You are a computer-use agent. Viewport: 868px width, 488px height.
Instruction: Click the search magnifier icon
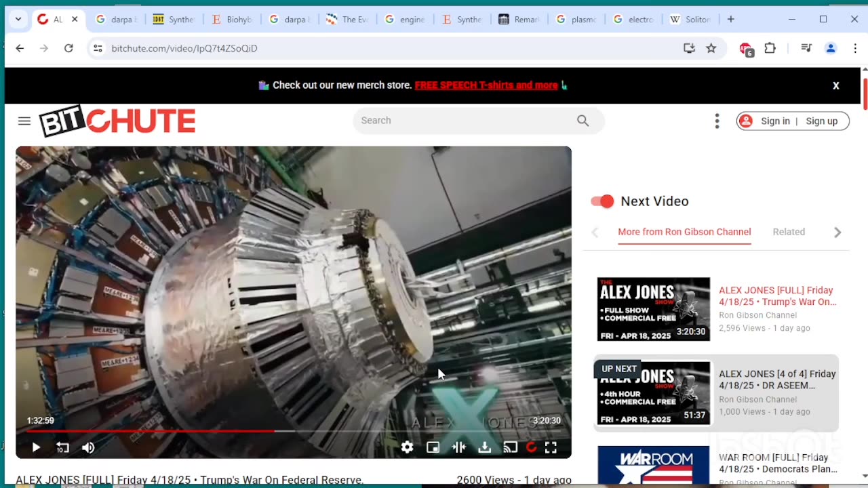pos(583,121)
